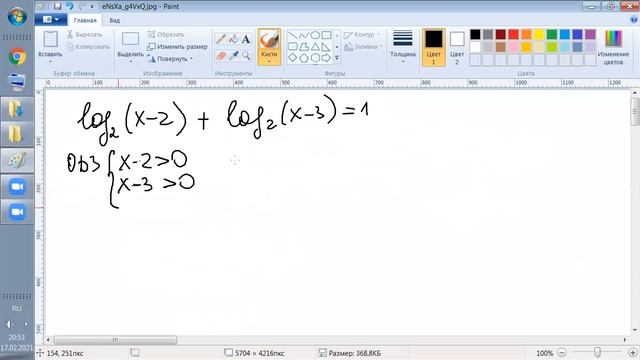Choose the Oval shape

315,36
